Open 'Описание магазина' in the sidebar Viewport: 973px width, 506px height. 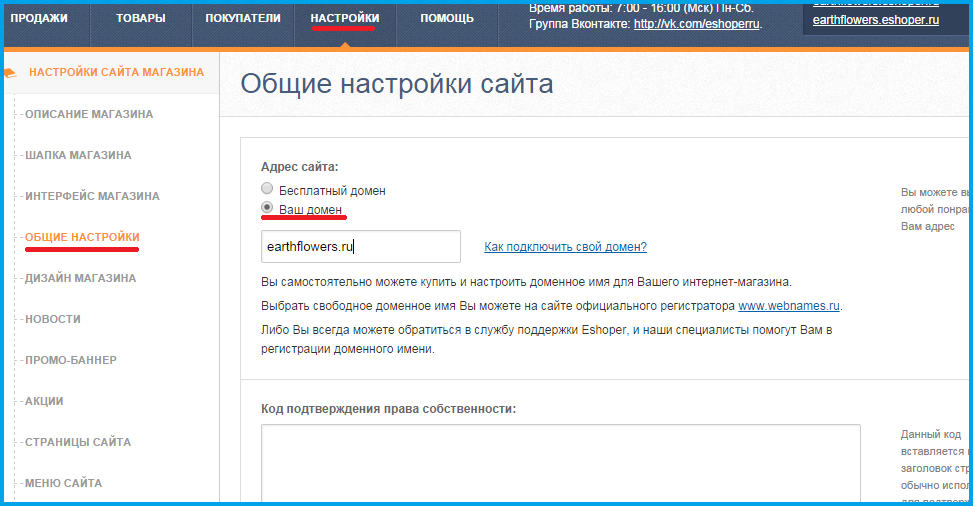[89, 114]
